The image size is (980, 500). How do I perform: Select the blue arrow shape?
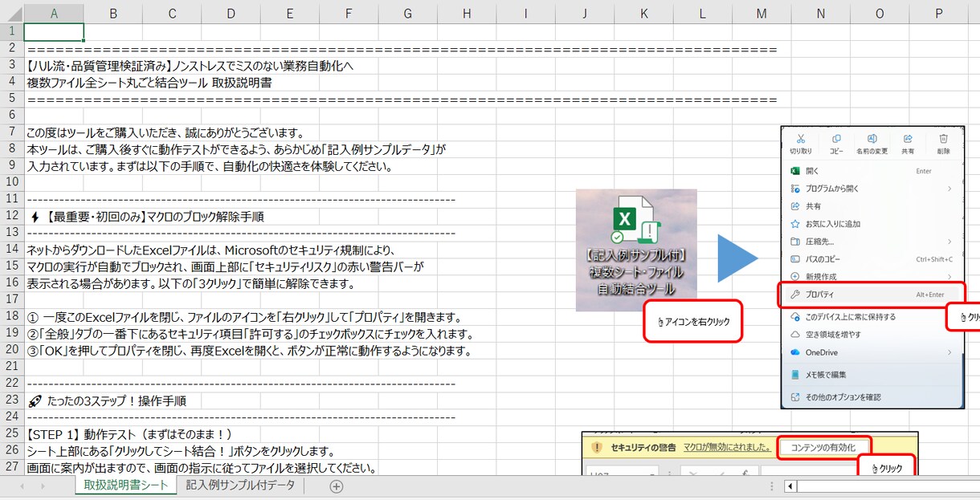[737, 258]
